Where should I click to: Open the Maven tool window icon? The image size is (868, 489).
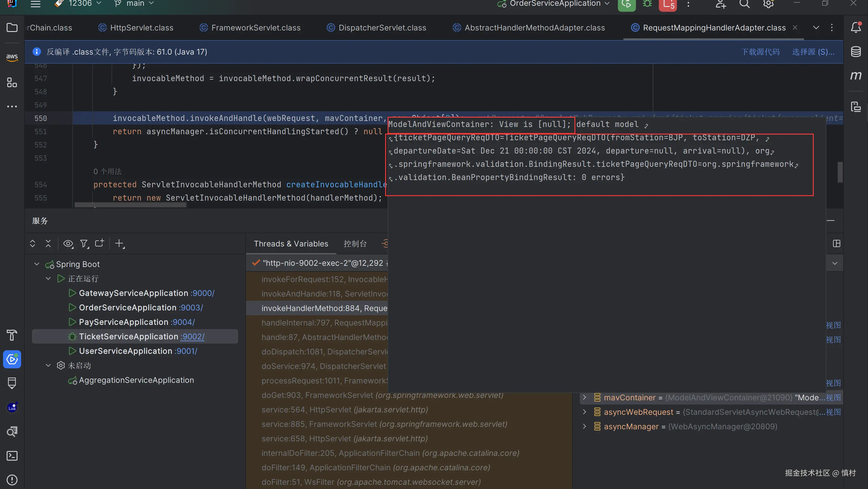pos(856,75)
